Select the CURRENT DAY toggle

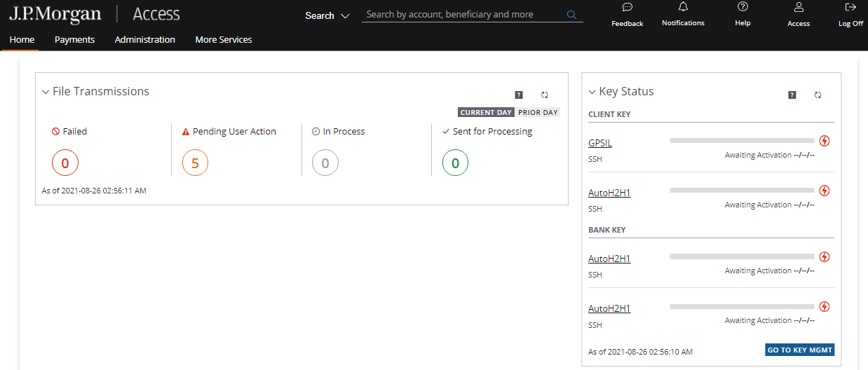pos(486,112)
